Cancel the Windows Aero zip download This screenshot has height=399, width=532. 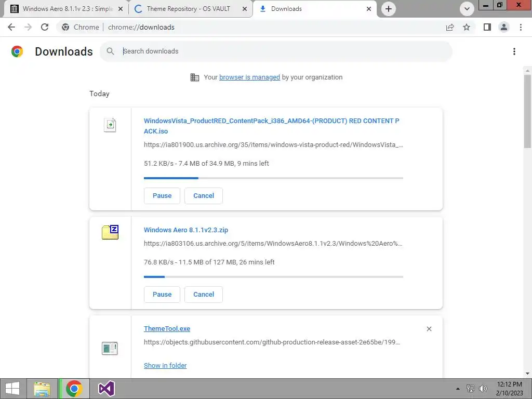tap(204, 295)
